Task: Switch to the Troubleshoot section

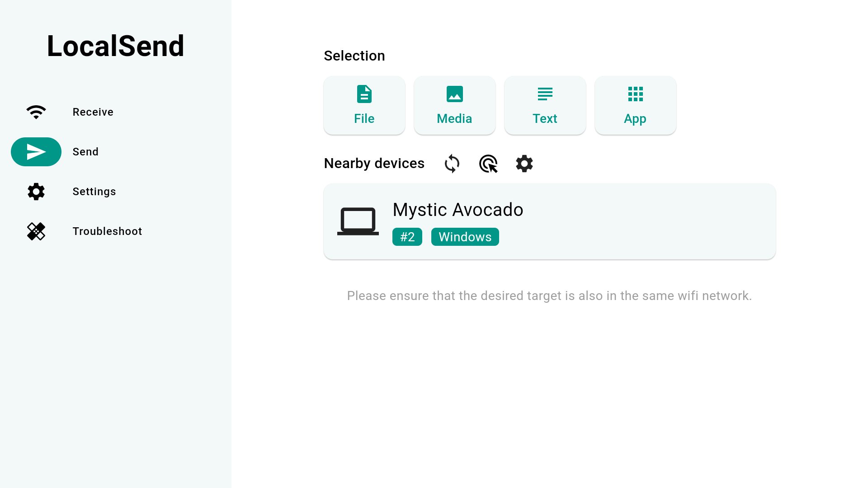Action: coord(107,231)
